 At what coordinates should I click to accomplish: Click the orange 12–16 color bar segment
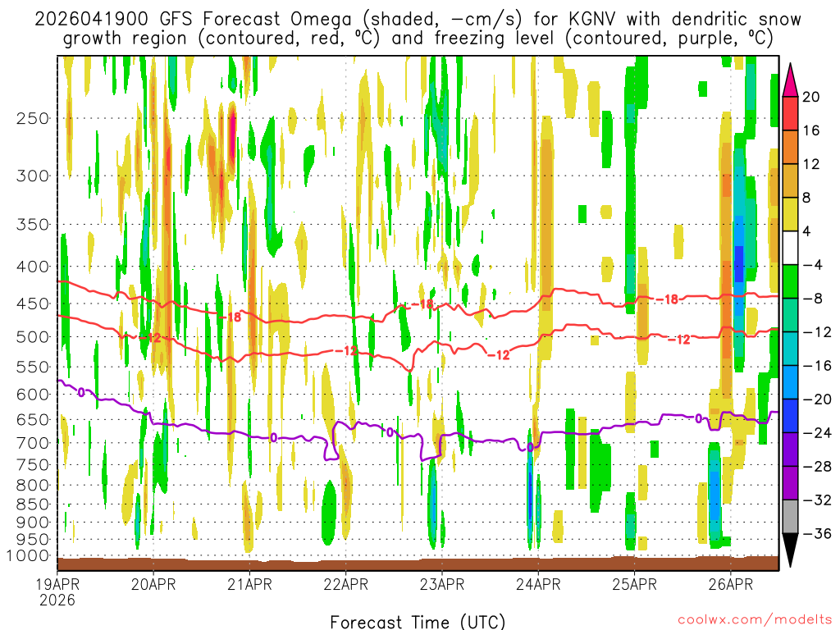[x=790, y=148]
